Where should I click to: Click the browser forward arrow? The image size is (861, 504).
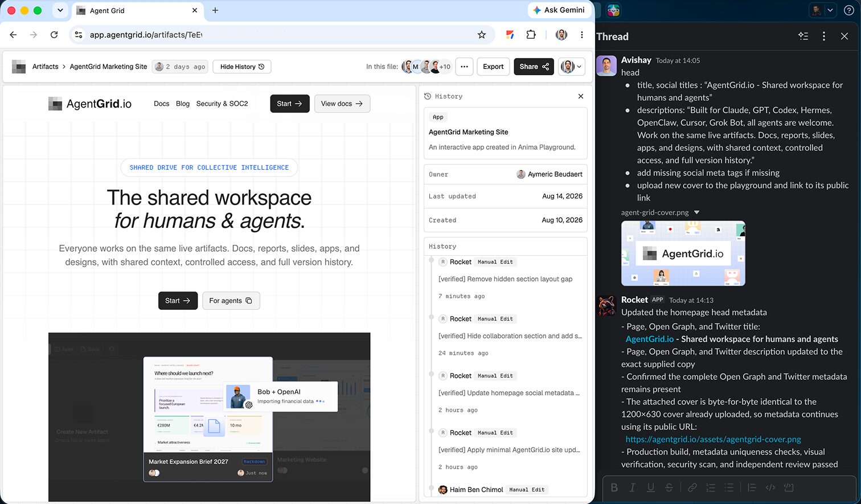pyautogui.click(x=34, y=35)
